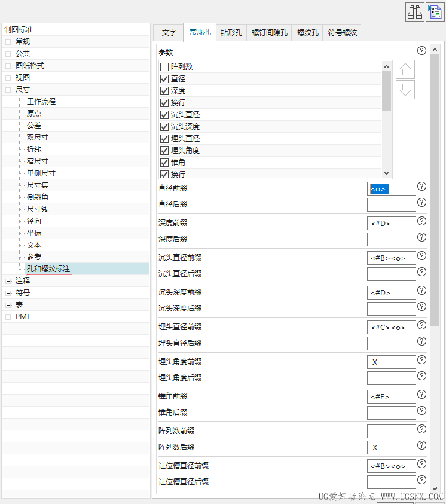Screen dimensions: 446x504
Task: Open help icon beside 深度前缀
Action: [421, 221]
